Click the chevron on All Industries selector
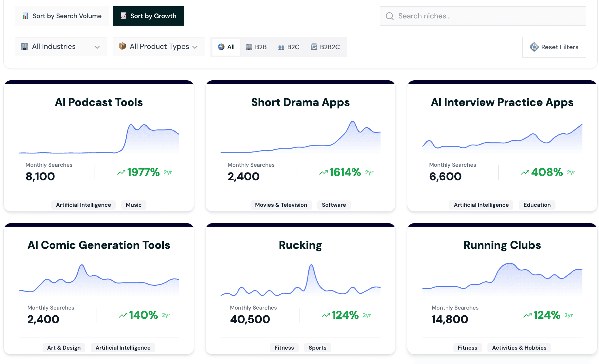 tap(97, 46)
